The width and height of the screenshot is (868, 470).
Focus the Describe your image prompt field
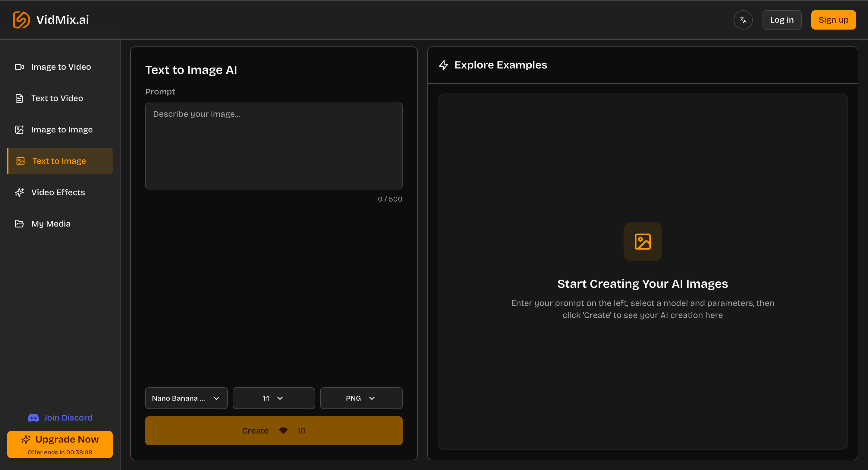pos(273,146)
